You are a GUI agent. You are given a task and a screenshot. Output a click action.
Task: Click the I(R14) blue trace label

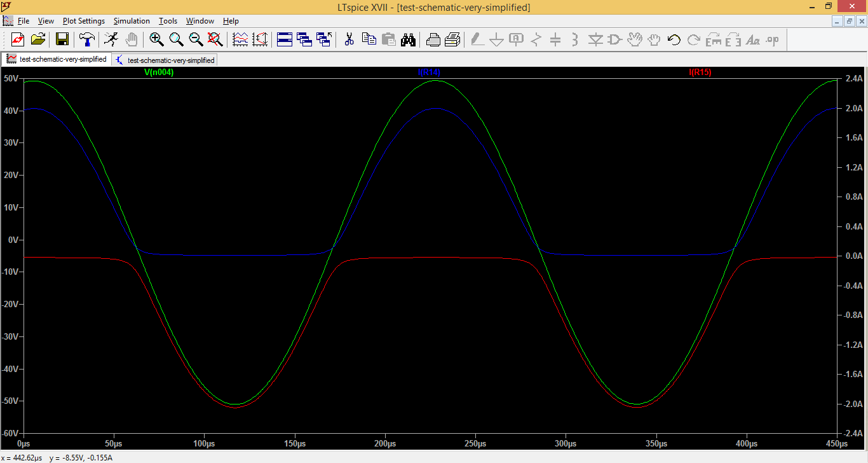429,73
